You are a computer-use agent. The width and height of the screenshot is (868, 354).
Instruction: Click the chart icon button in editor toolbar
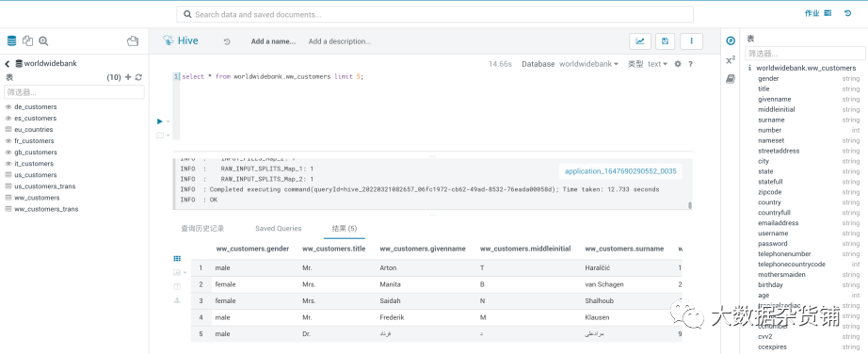[x=640, y=41]
